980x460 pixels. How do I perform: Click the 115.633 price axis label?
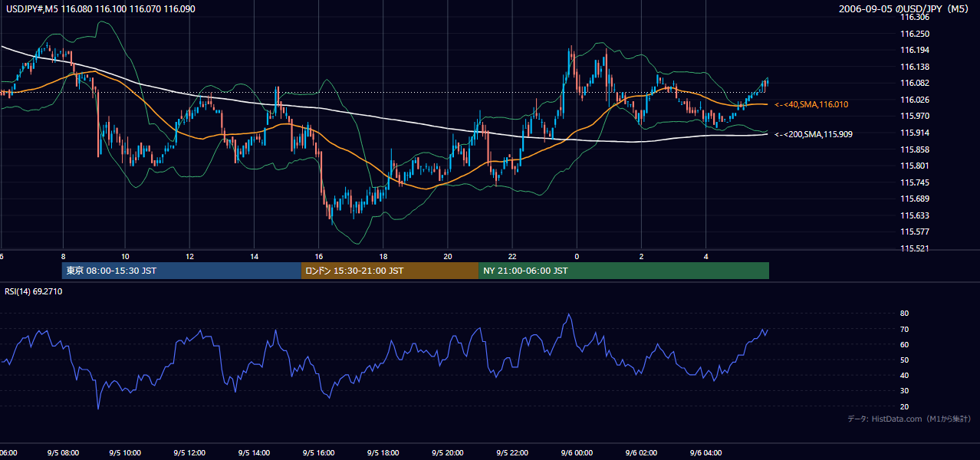pos(916,215)
